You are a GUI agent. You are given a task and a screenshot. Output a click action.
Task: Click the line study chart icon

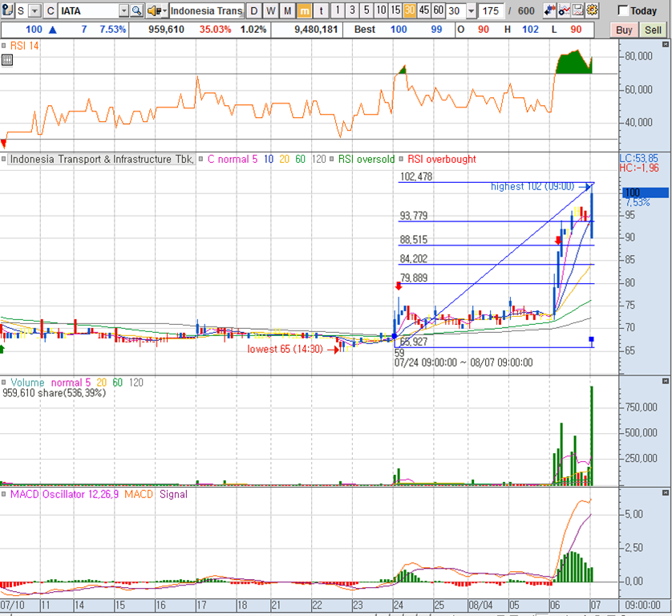pyautogui.click(x=564, y=10)
